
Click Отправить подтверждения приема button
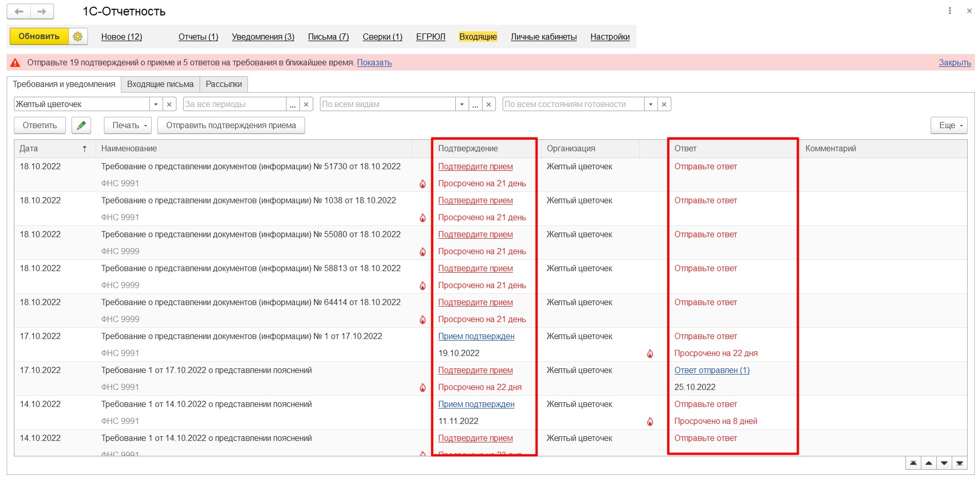(x=231, y=125)
